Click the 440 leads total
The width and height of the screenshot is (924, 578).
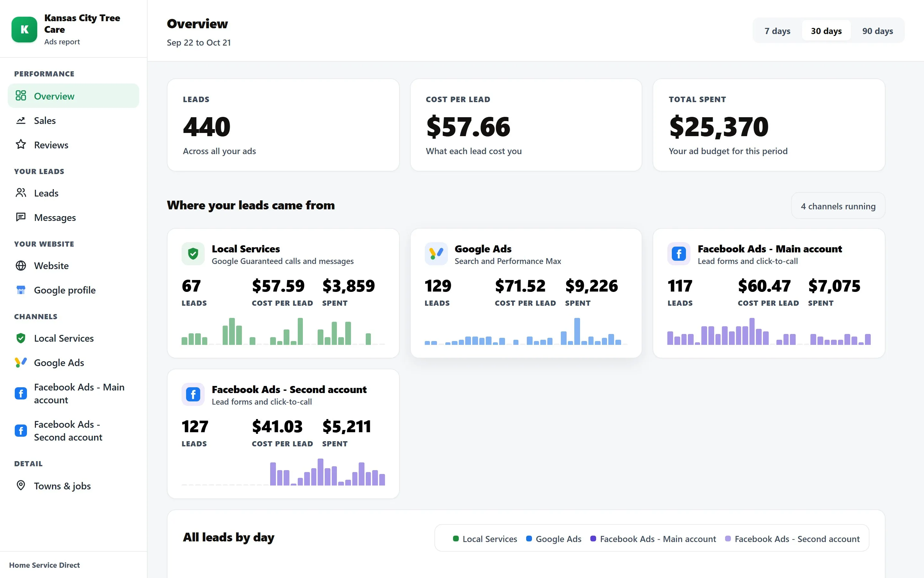(x=207, y=127)
